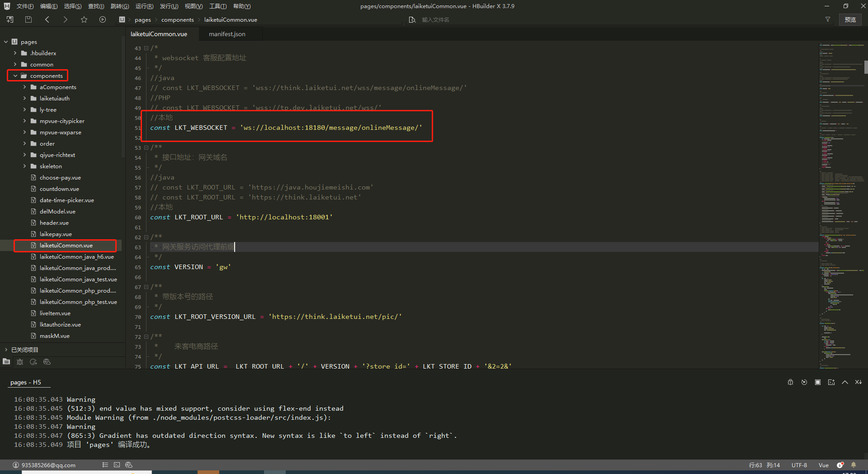
Task: Click the 预览 preview button
Action: tap(850, 19)
